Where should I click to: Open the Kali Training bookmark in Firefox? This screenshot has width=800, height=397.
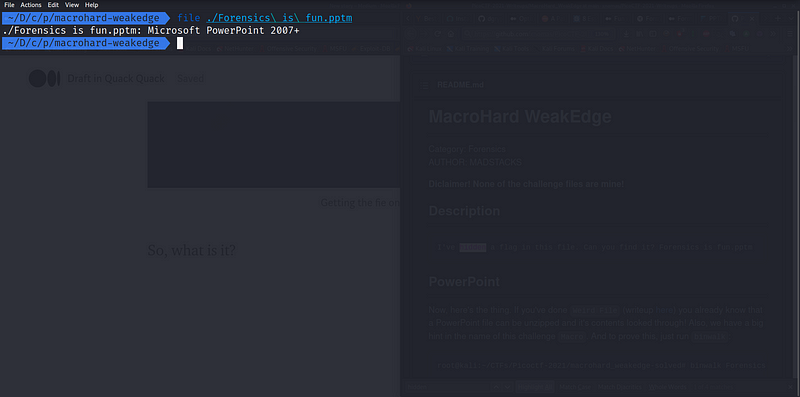point(468,49)
